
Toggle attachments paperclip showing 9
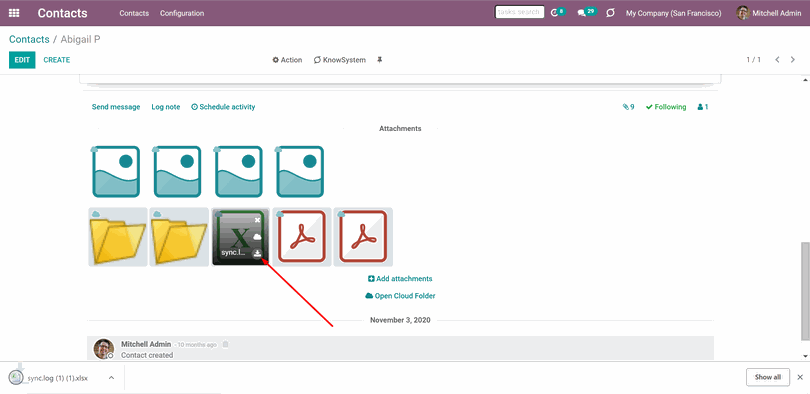click(x=629, y=107)
